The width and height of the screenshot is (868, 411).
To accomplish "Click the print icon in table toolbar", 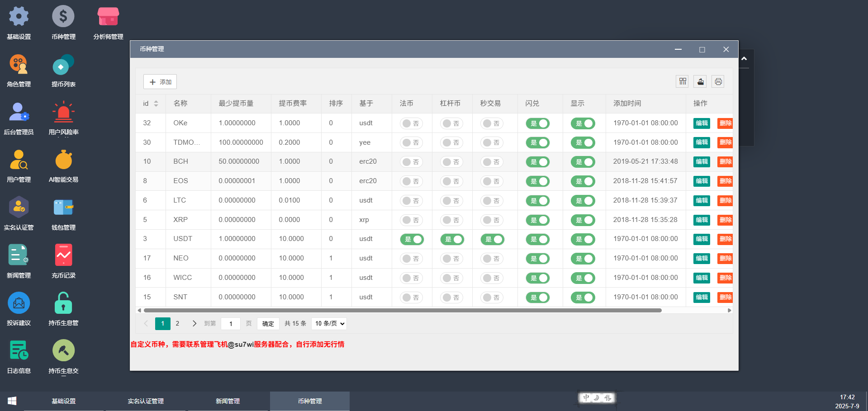I will 718,81.
